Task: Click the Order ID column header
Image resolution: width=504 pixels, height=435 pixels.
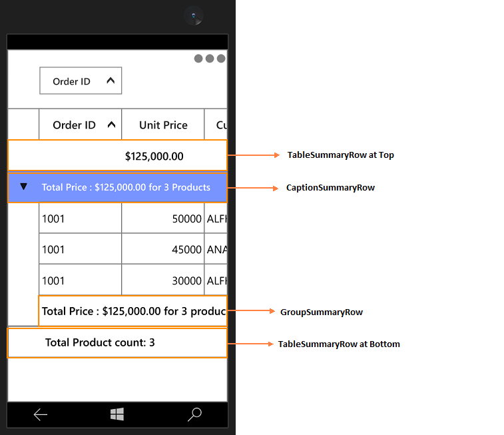Action: click(81, 125)
